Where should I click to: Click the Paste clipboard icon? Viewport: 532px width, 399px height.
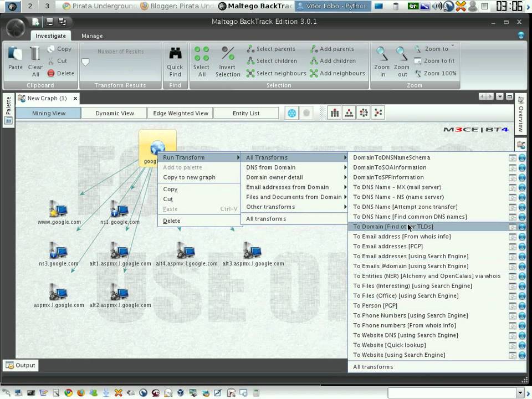[16, 54]
